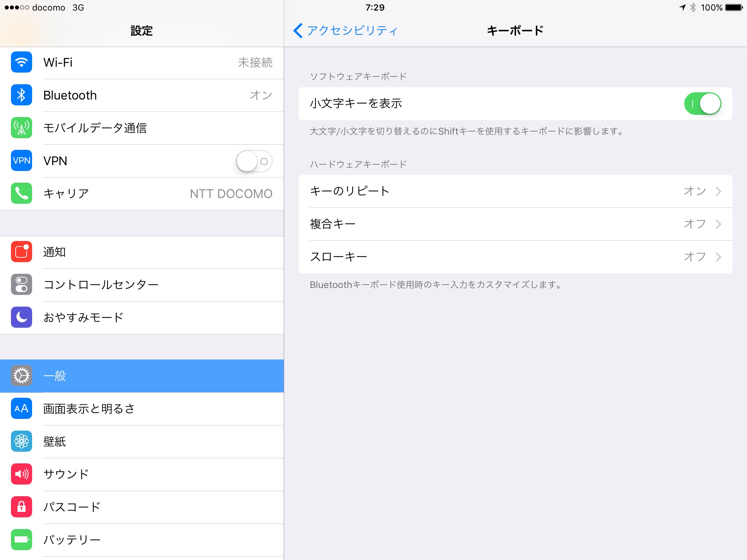Expand キーのリピート chevron
Viewport: 747px width, 560px height.
point(718,191)
